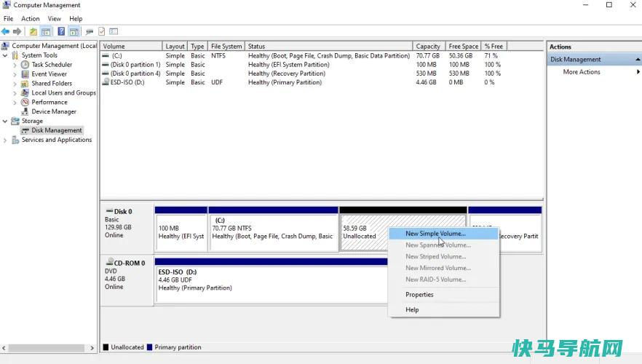Click More Actions in Actions pane
Image resolution: width=642 pixels, height=364 pixels.
(x=582, y=72)
